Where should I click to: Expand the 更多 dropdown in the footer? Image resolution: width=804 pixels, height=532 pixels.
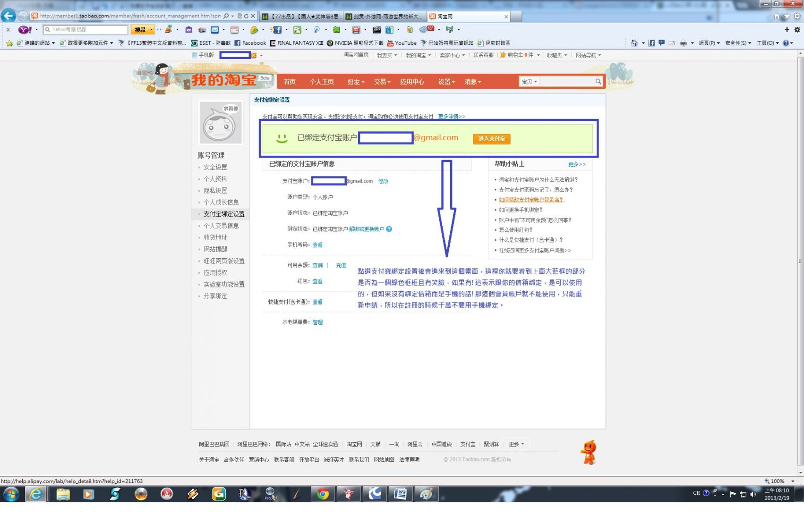tap(516, 444)
